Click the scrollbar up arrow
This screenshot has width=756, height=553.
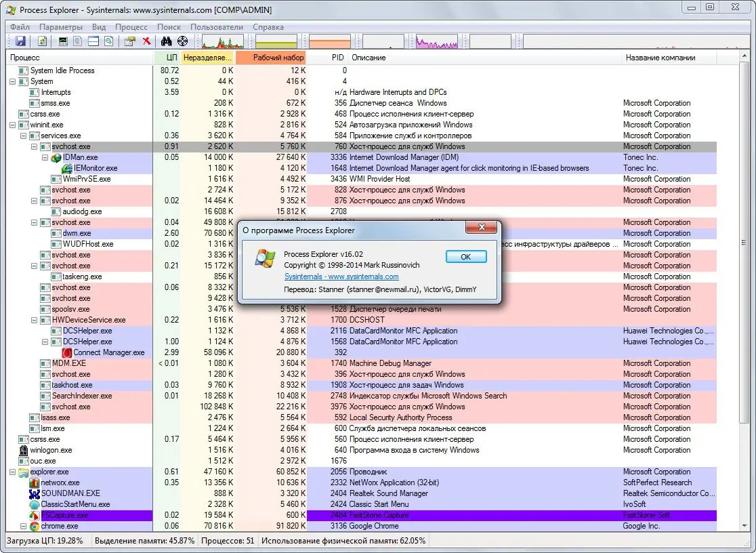744,57
